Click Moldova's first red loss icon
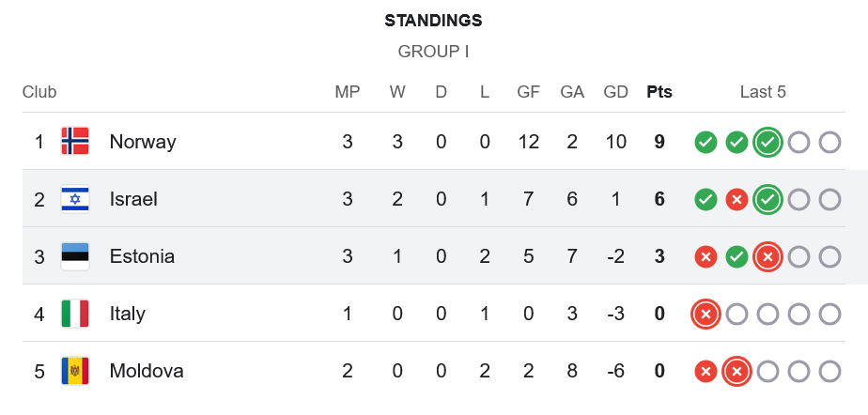This screenshot has height=415, width=868. click(705, 372)
